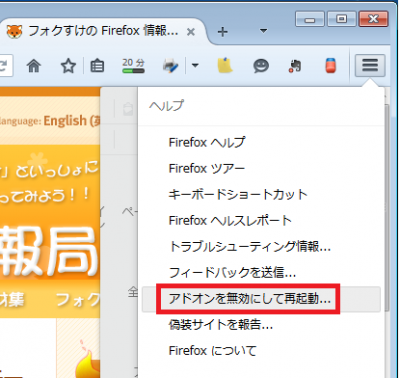Open Firefox について menu item

click(261, 351)
